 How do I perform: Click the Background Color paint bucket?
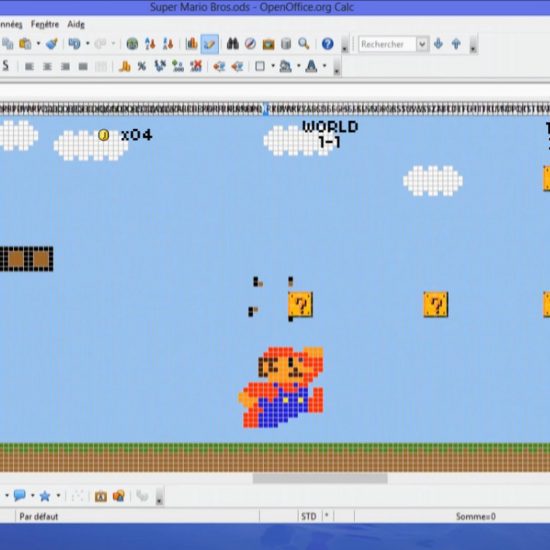286,66
